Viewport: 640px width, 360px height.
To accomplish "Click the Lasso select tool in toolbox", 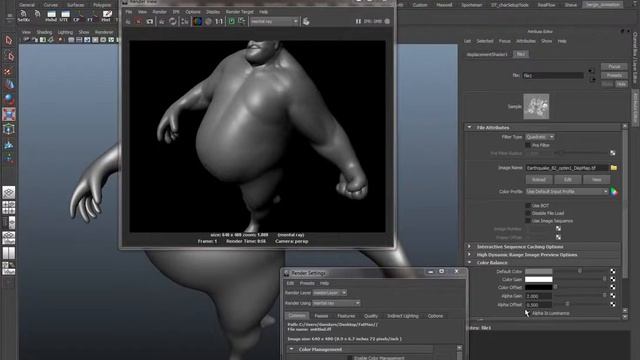I will coord(9,56).
